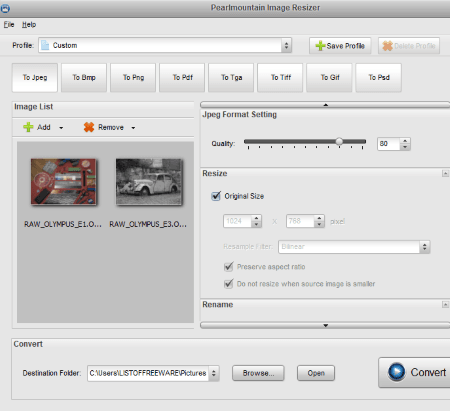Click the Browse... button
This screenshot has width=450, height=411.
[x=258, y=373]
